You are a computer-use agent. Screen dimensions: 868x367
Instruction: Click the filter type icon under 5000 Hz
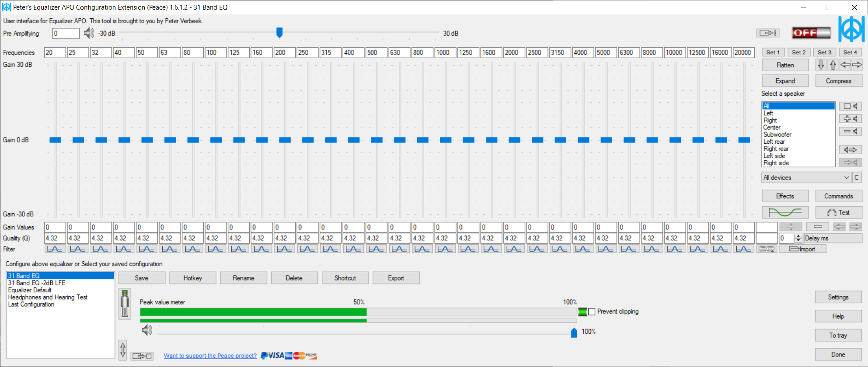[606, 249]
